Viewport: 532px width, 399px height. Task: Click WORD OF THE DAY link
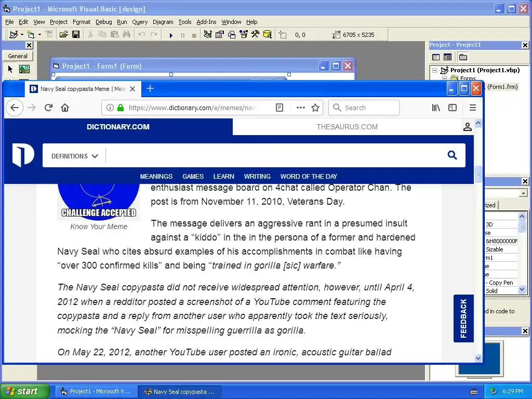tap(309, 177)
